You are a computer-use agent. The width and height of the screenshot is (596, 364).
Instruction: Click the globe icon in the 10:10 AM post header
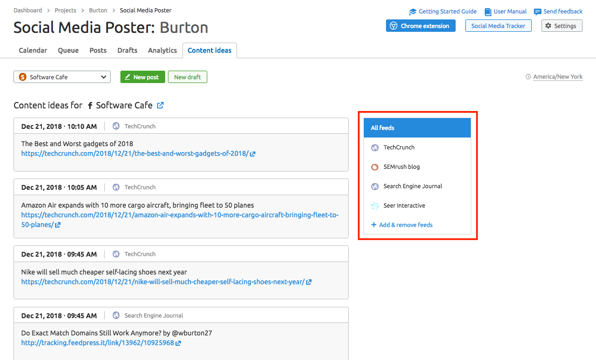[116, 126]
